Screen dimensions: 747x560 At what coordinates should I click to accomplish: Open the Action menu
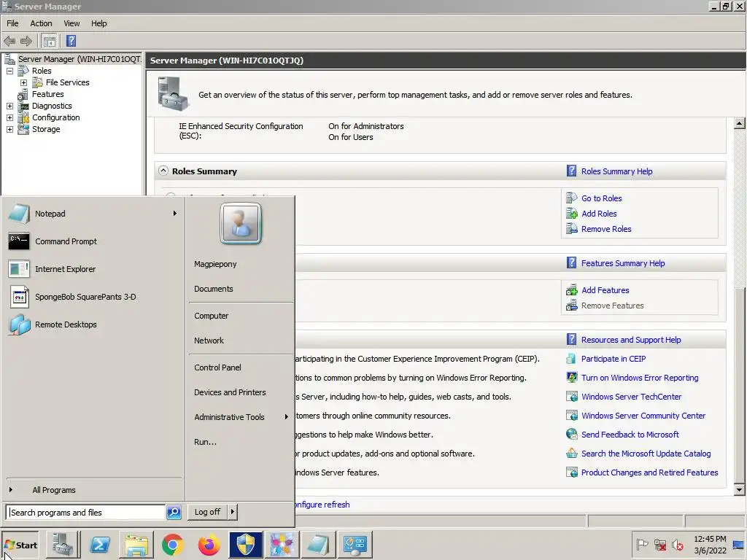[x=41, y=23]
